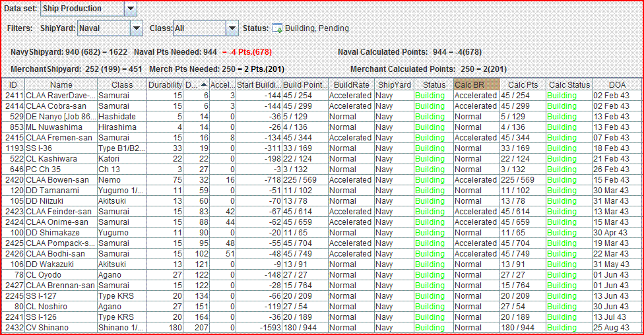
Task: Click the 180 / 944 Calc Pts cell
Action: pyautogui.click(x=523, y=328)
